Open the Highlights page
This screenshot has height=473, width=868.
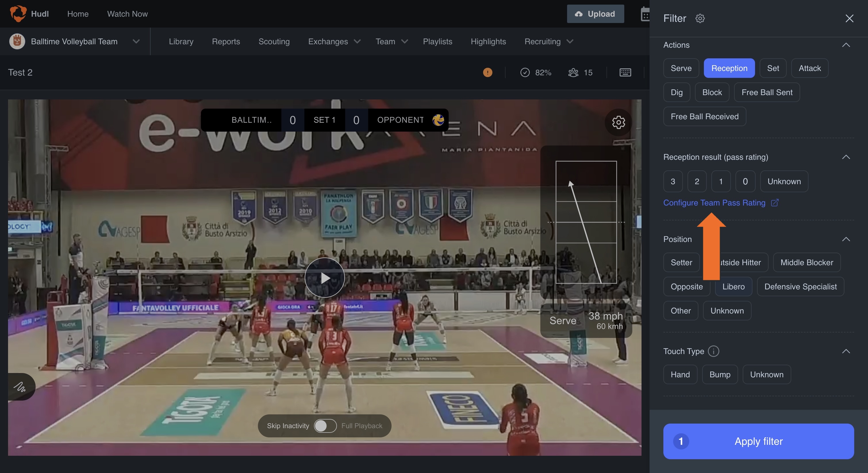point(488,41)
